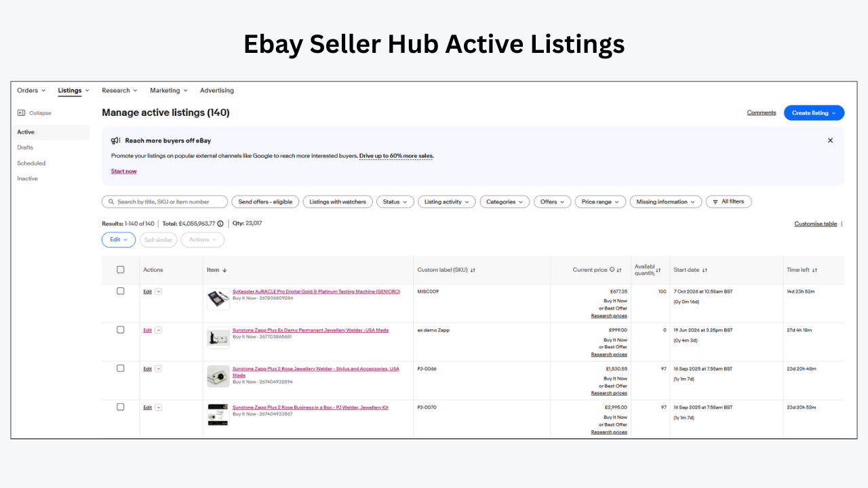The image size is (868, 488).
Task: Open the Create listing dropdown button
Action: (814, 113)
